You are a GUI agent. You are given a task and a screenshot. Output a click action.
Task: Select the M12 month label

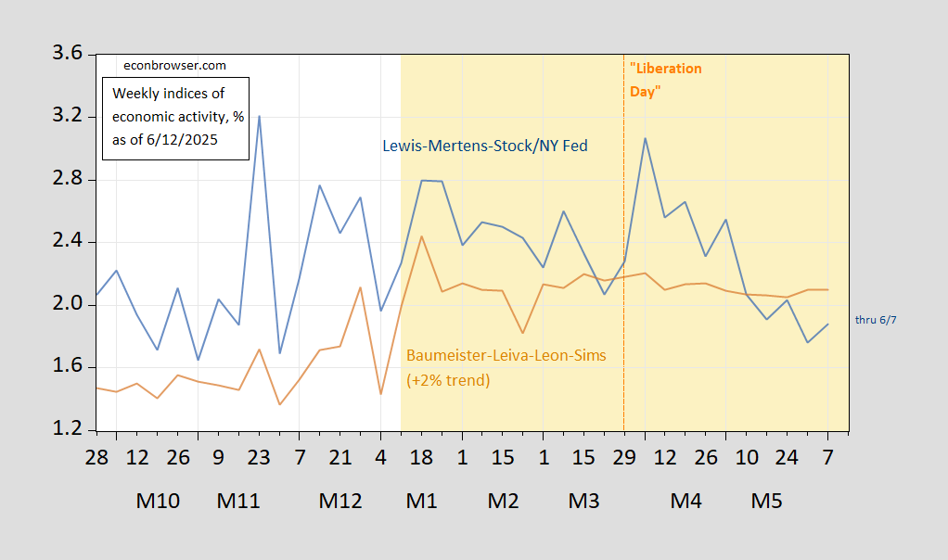339,502
